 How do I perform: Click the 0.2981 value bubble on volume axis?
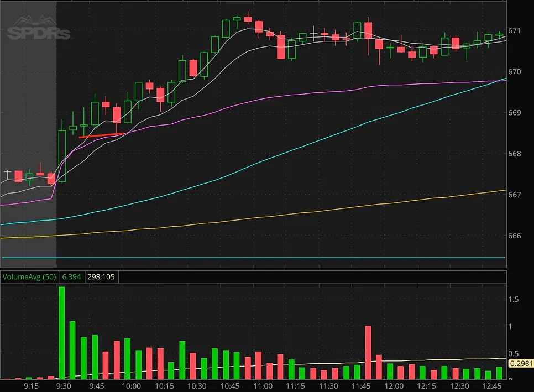(521, 363)
